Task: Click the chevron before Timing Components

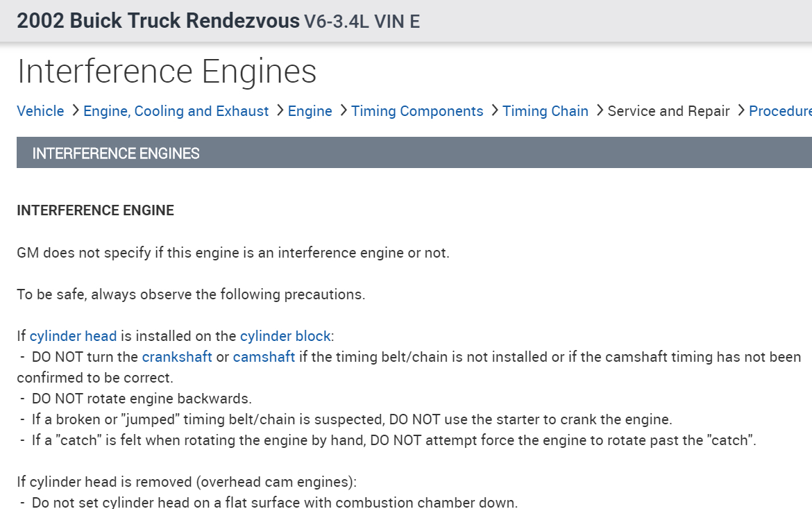Action: (343, 110)
